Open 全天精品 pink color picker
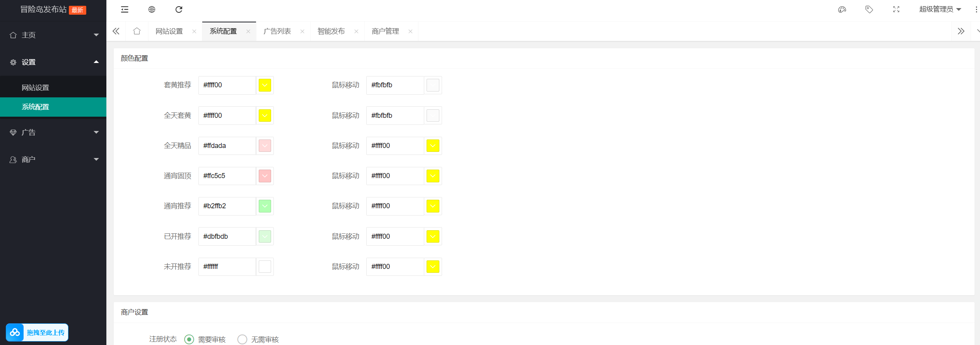980x345 pixels. pos(265,146)
